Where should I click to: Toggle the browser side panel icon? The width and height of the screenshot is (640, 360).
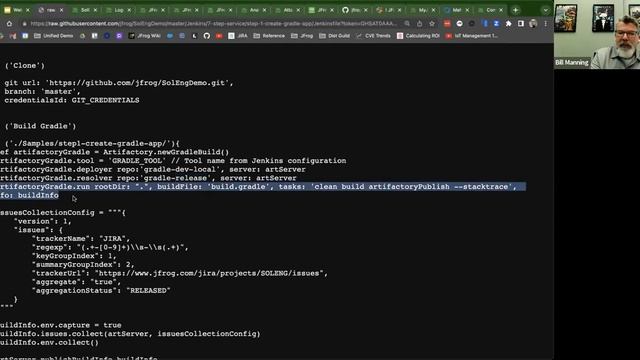(521, 24)
